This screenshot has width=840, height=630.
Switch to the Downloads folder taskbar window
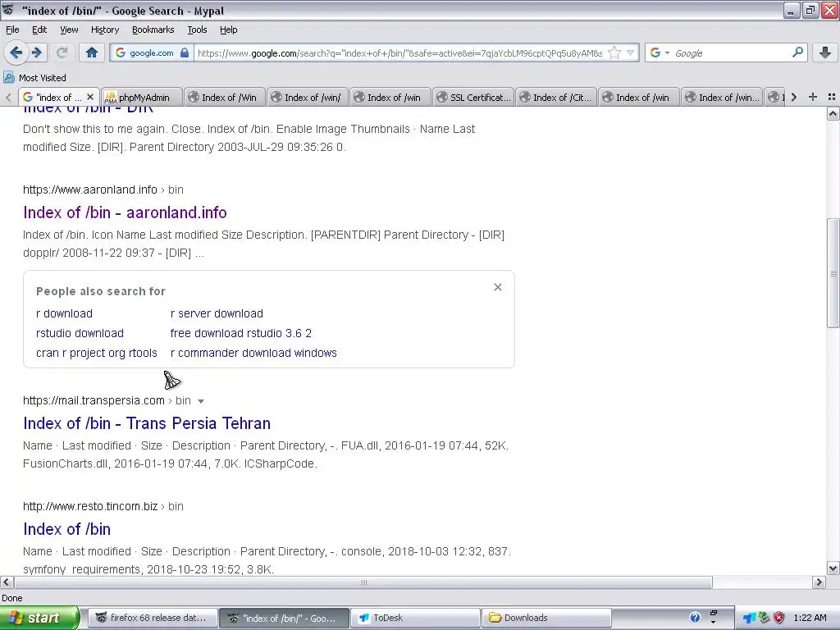546,618
